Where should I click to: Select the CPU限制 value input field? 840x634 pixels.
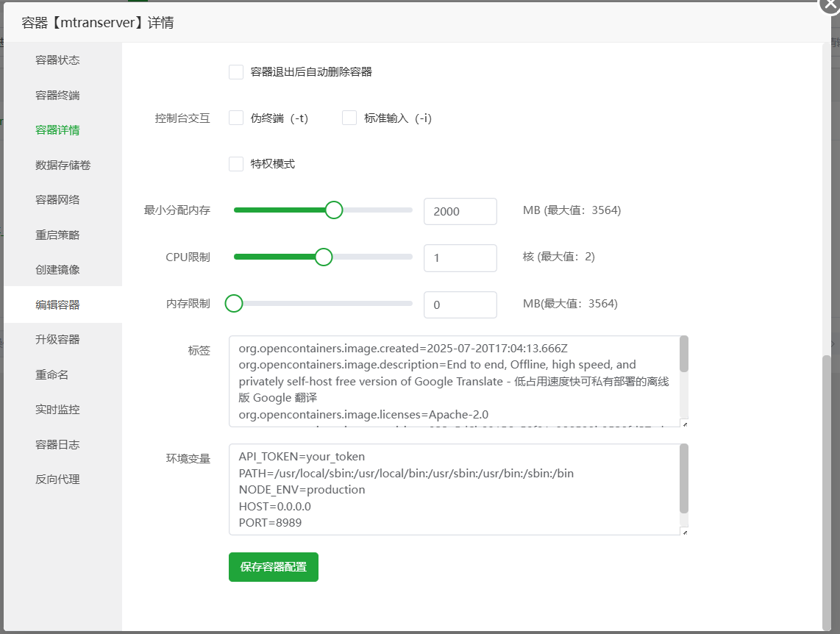460,257
